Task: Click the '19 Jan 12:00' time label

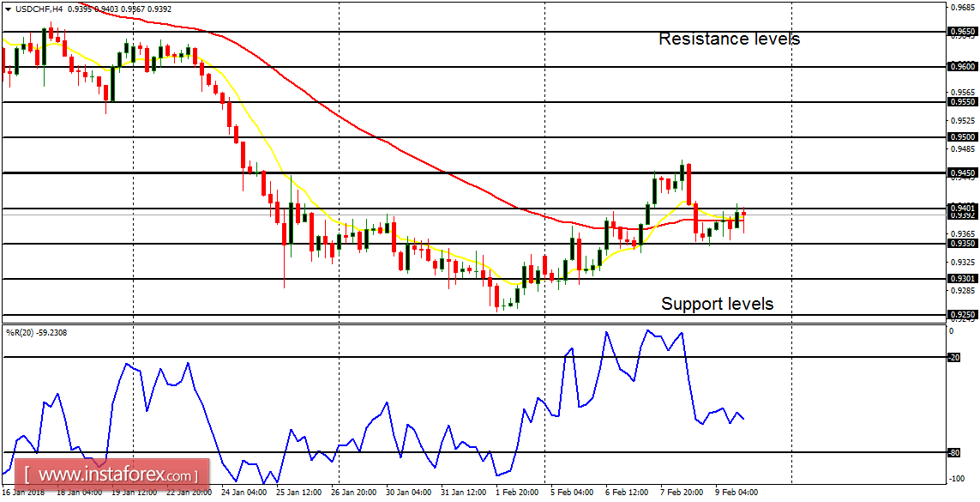Action: (x=134, y=493)
